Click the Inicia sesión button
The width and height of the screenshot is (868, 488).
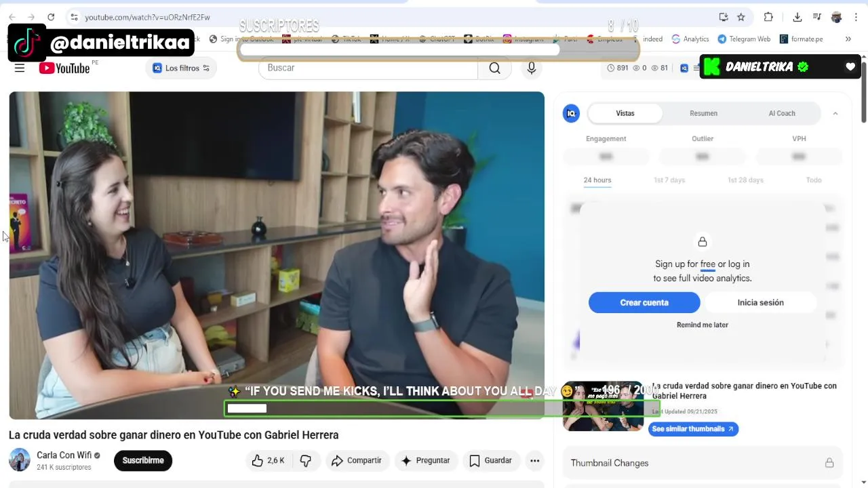click(761, 302)
